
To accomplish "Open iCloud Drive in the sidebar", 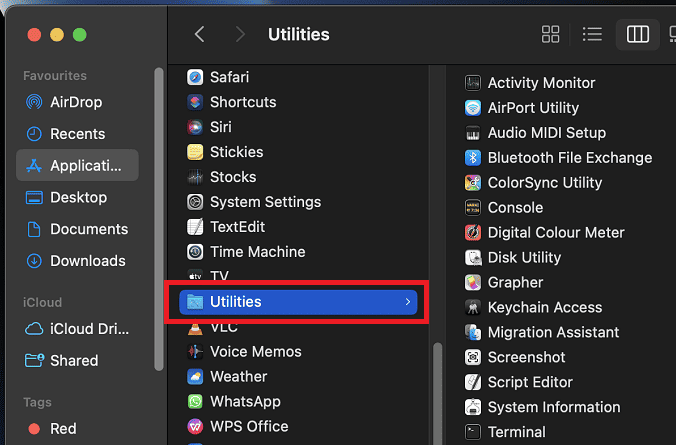I will click(88, 329).
